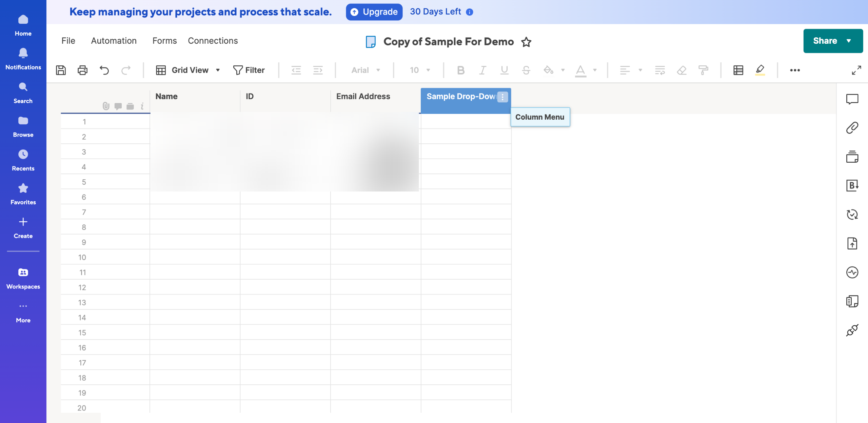Expand the font color picker dropdown

(x=595, y=70)
